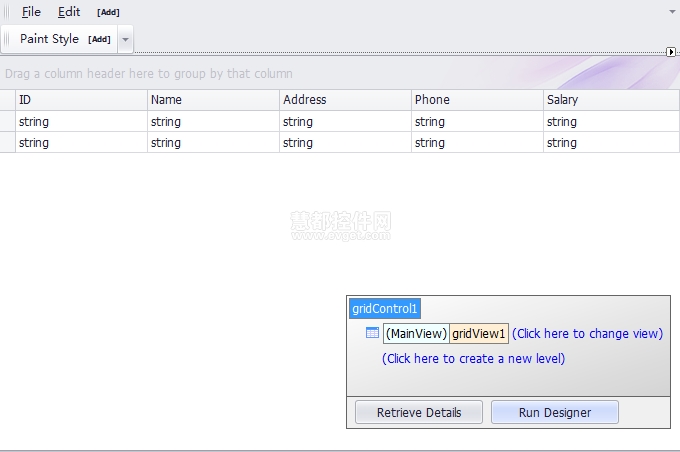Click the first row's Name cell
This screenshot has height=452, width=680.
point(213,121)
